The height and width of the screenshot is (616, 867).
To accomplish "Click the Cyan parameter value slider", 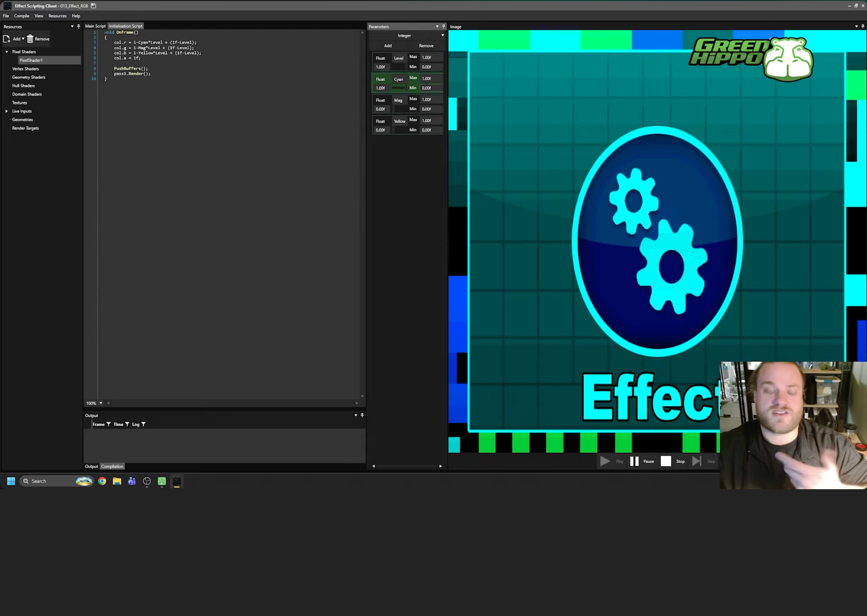I will [x=398, y=88].
